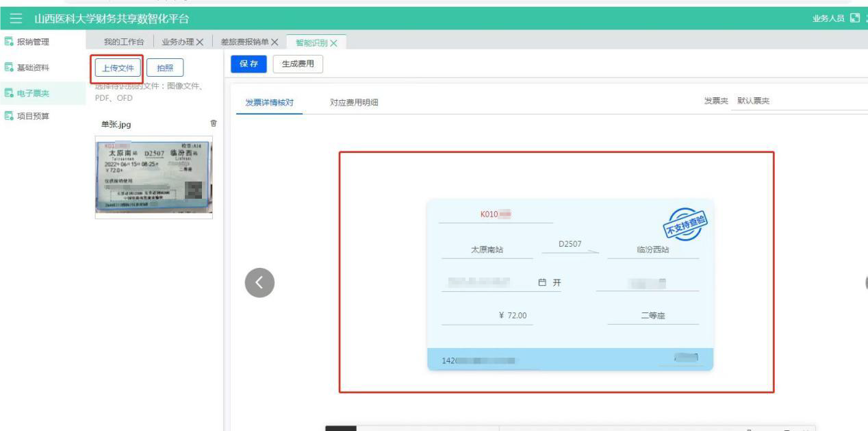Select the train ticket image thumbnail
This screenshot has height=431, width=868.
(153, 177)
